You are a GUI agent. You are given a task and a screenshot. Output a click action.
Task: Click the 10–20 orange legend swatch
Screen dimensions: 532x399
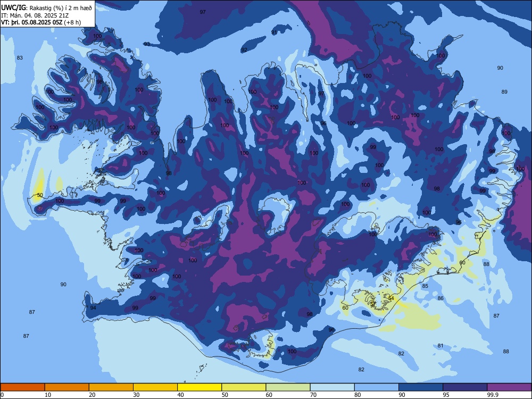point(67,387)
